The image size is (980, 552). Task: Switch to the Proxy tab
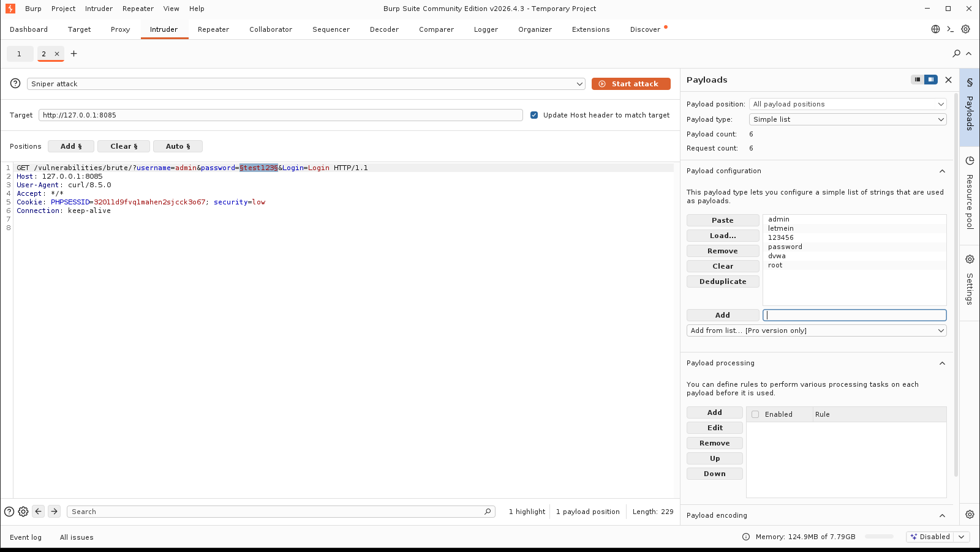pos(120,29)
